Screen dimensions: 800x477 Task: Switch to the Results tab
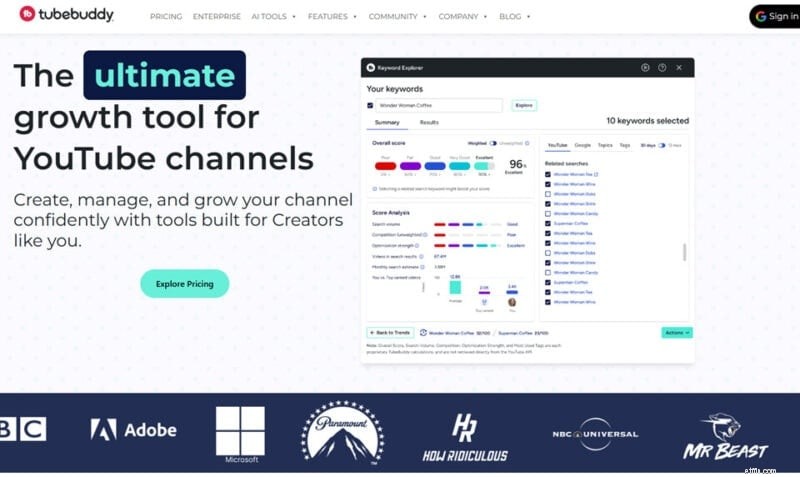429,122
